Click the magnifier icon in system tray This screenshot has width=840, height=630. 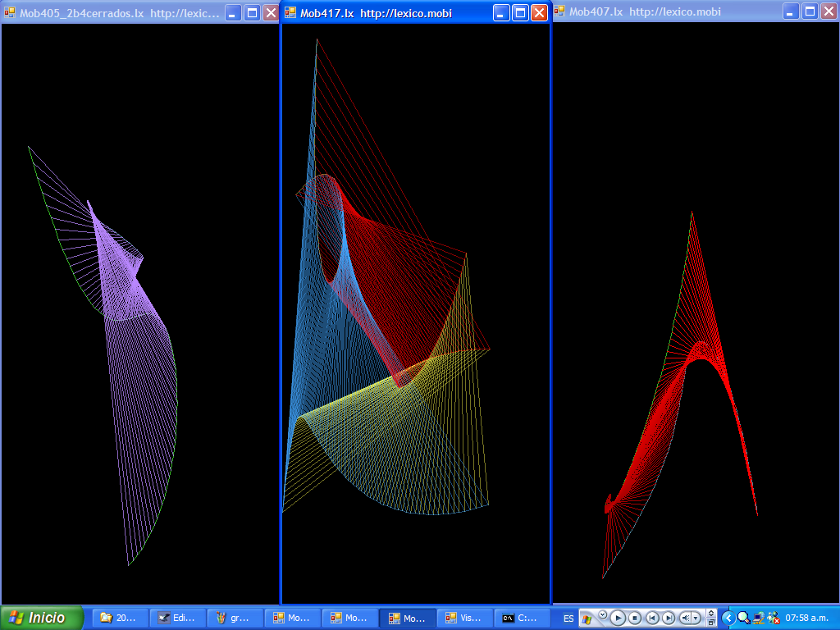(x=743, y=618)
